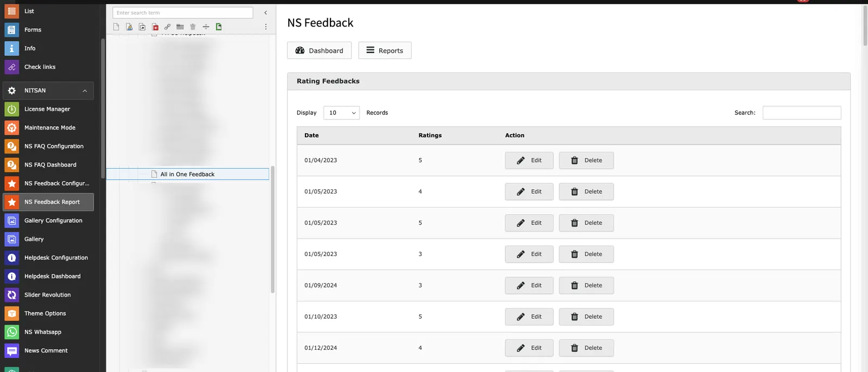868x372 pixels.
Task: Open the Display records count dropdown
Action: [x=341, y=113]
